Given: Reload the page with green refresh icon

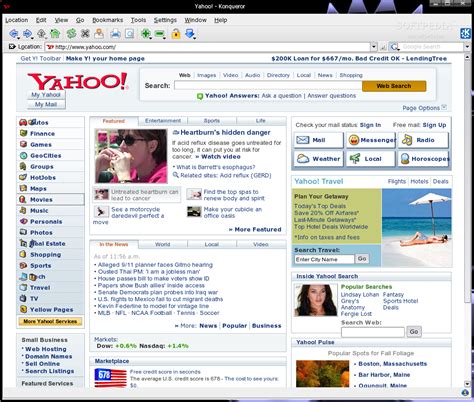Looking at the screenshot, I should pos(71,33).
